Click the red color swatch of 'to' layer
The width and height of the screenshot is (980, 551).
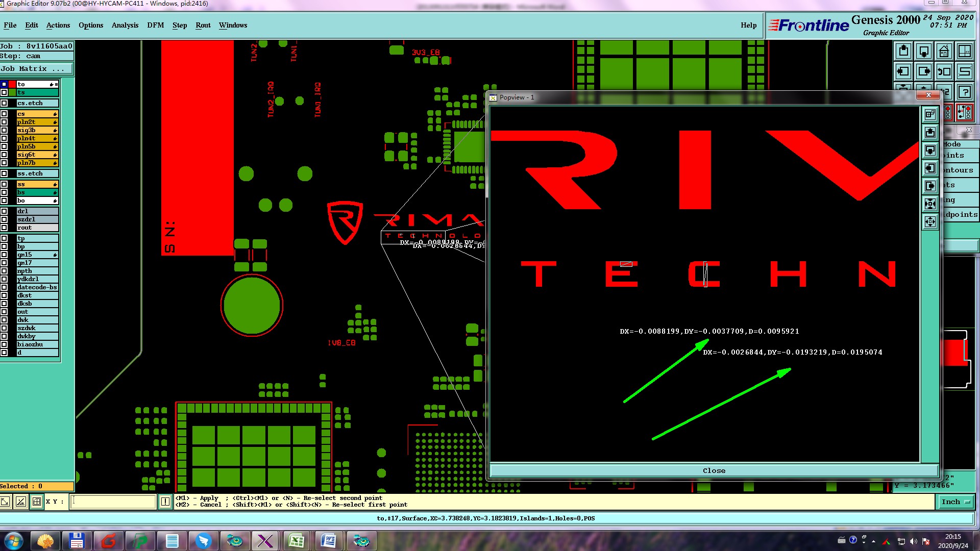pos(12,84)
